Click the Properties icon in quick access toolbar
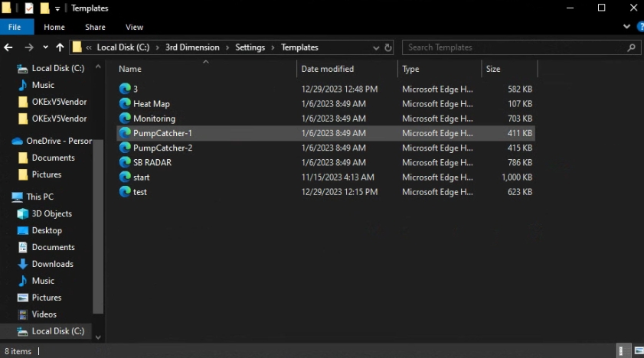 point(29,8)
